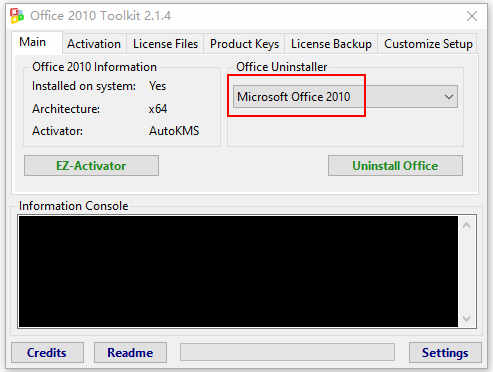Open the Credits button
The width and height of the screenshot is (493, 372).
click(x=47, y=353)
